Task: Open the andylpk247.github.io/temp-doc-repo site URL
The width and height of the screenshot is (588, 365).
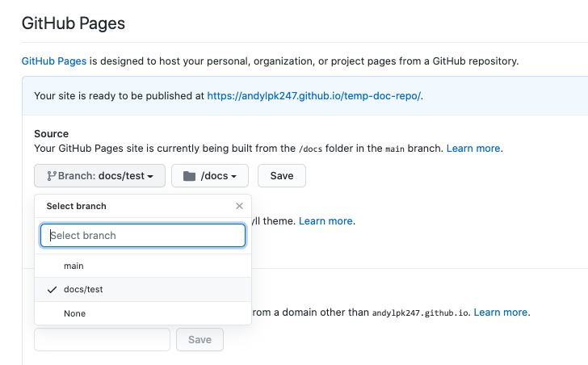Action: click(314, 96)
